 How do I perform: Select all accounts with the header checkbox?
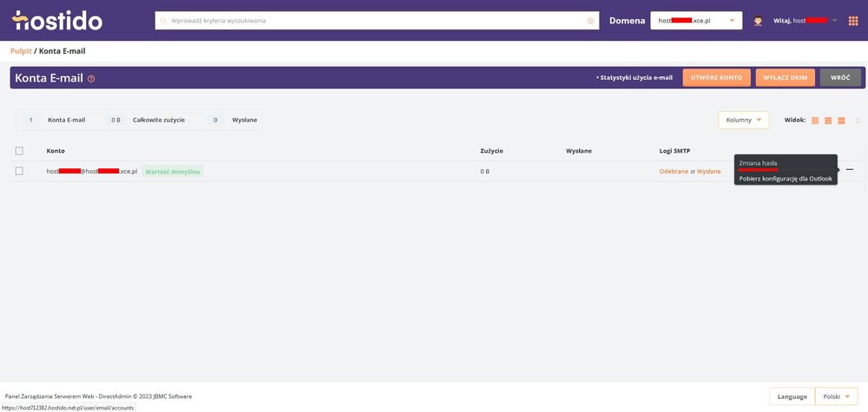[19, 150]
